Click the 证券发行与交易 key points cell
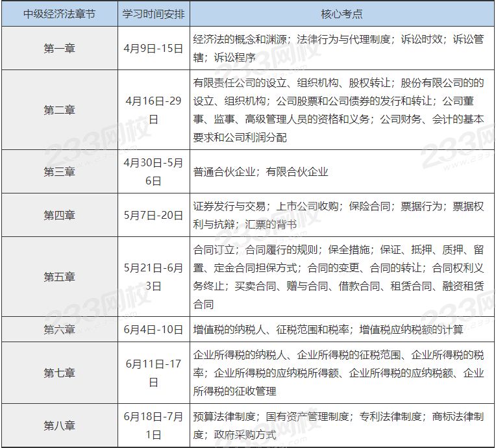This screenshot has width=496, height=448. [342, 215]
